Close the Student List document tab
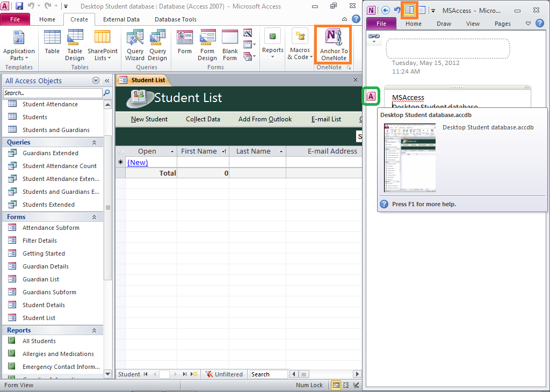Screen dimensions: 550x392 (x=356, y=80)
